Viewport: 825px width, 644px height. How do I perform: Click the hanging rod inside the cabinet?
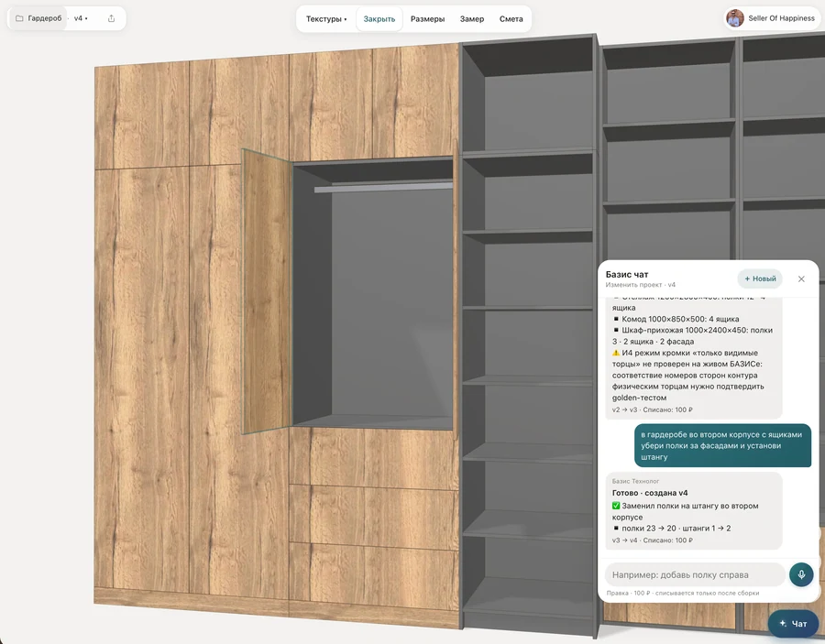[x=383, y=187]
